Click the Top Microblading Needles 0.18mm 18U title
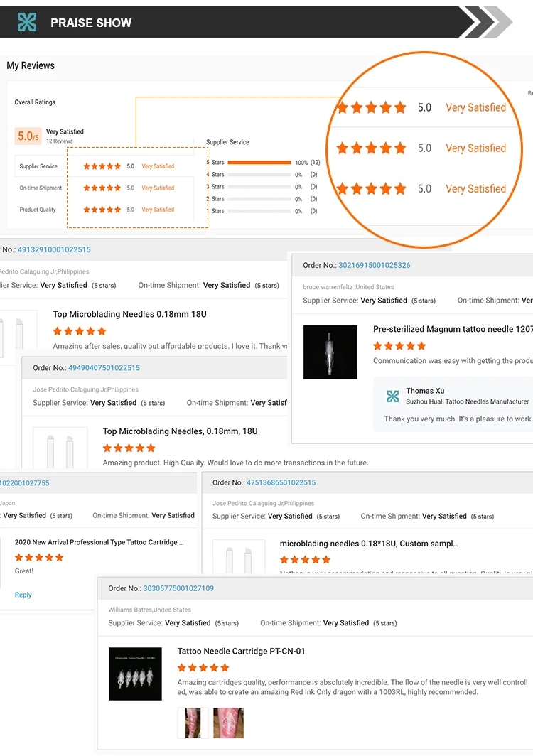 pyautogui.click(x=129, y=314)
